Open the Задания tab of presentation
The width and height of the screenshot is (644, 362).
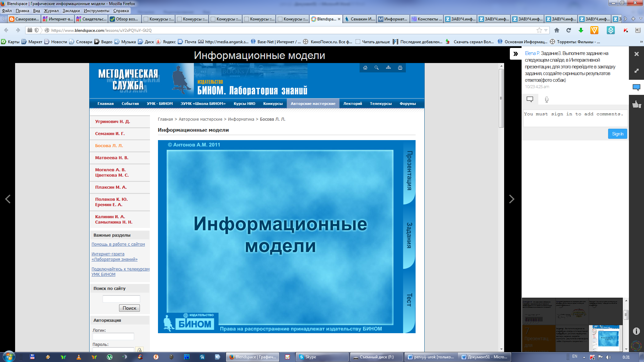pyautogui.click(x=409, y=235)
